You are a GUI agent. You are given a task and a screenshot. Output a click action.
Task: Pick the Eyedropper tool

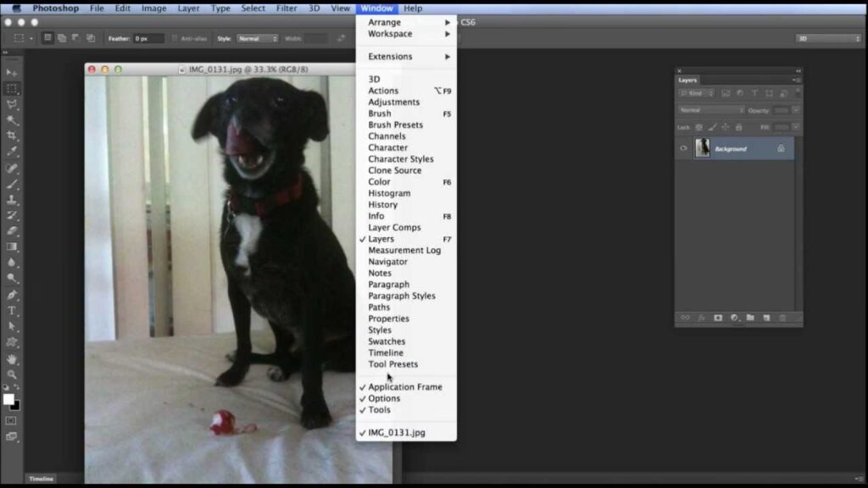coord(12,151)
